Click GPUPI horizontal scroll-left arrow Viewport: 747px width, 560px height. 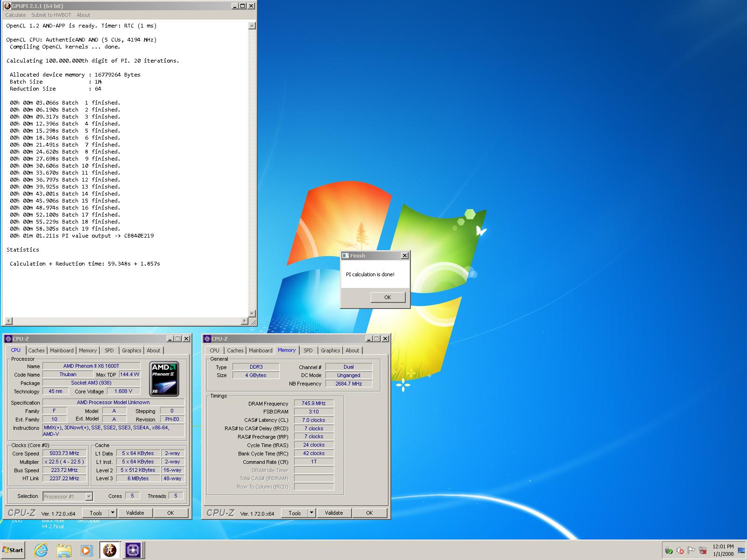coord(8,321)
